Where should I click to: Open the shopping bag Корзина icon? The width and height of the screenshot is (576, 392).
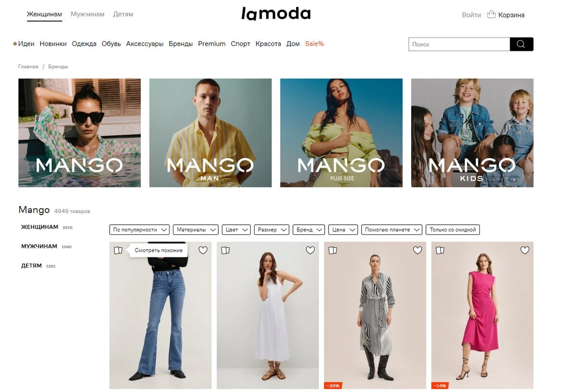[491, 14]
